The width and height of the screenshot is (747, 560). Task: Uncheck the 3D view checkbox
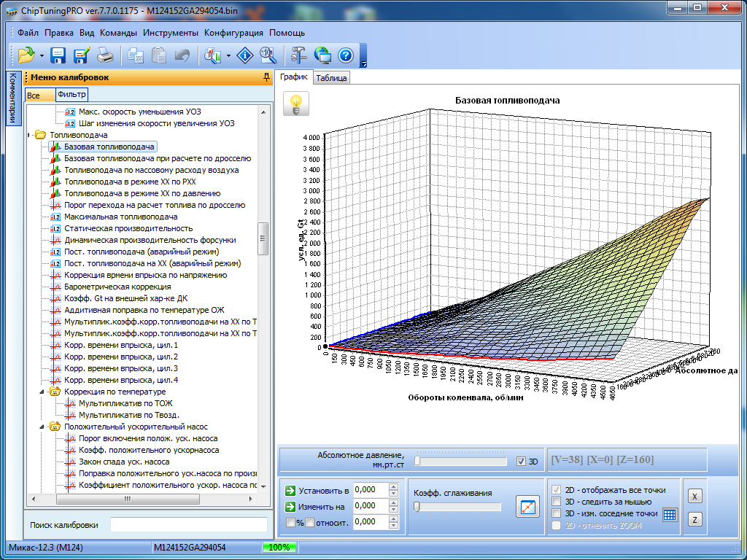point(521,461)
